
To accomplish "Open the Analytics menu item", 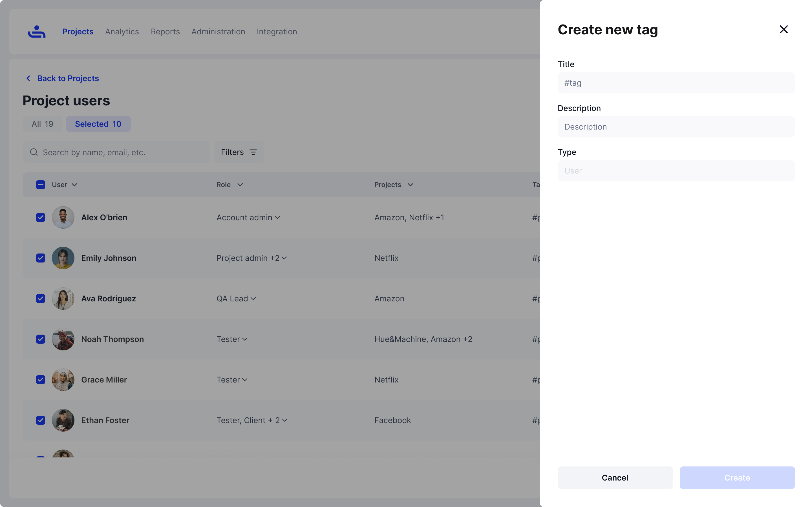I will pyautogui.click(x=122, y=32).
